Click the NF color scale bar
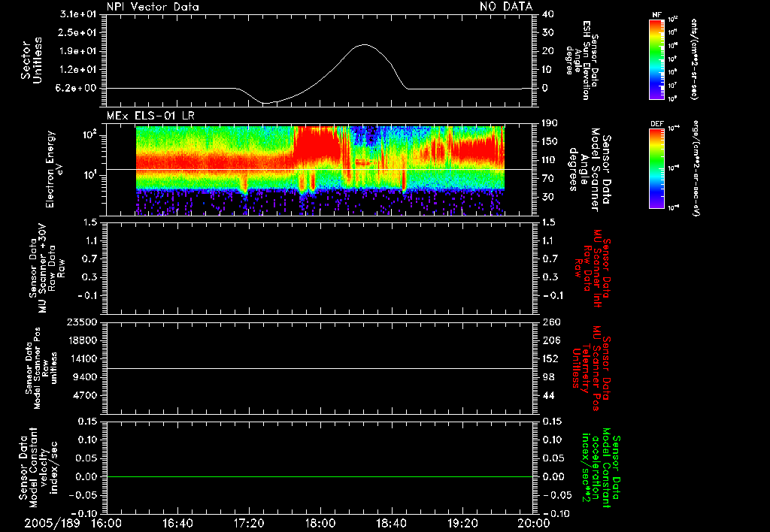Image resolution: width=770 pixels, height=532 pixels. pos(657,59)
